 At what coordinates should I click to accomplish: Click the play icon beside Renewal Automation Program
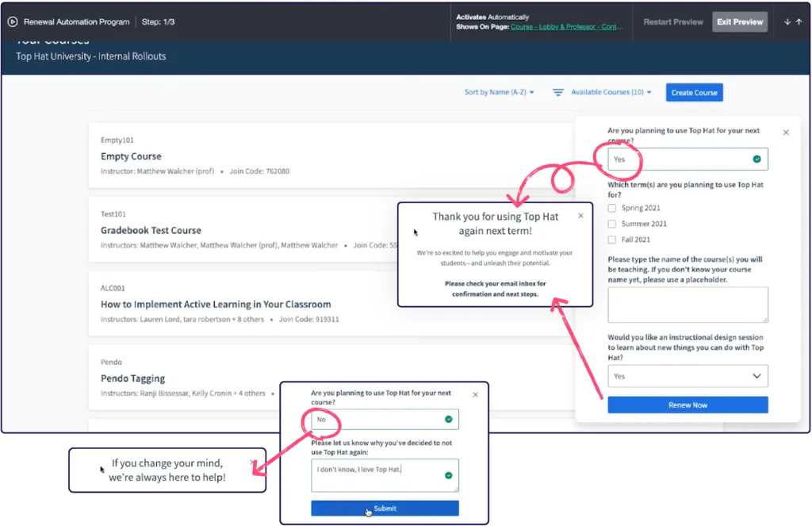(x=13, y=22)
